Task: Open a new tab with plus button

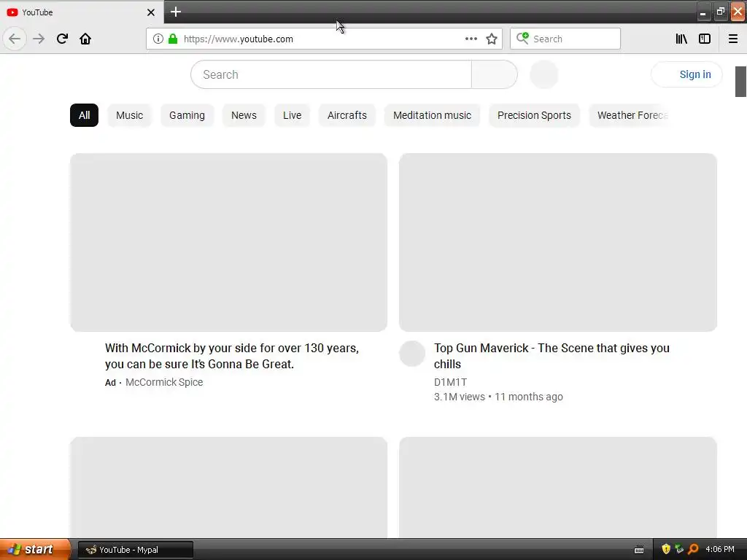Action: click(x=176, y=12)
